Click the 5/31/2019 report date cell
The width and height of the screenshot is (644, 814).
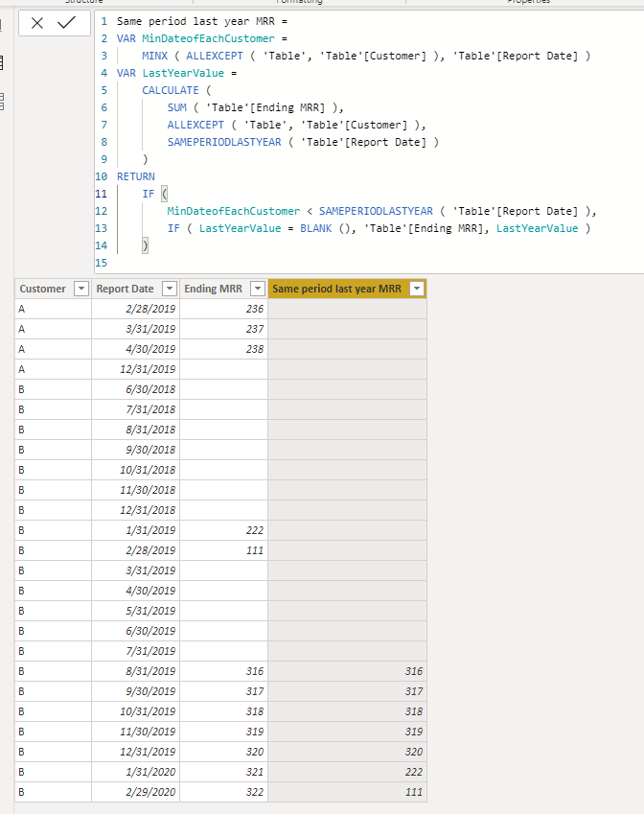pos(135,611)
